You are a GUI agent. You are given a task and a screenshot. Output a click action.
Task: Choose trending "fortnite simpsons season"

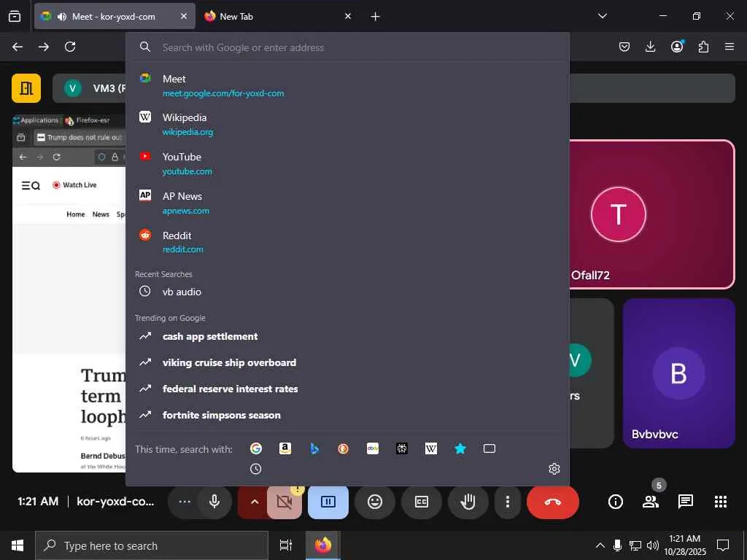click(x=348, y=415)
